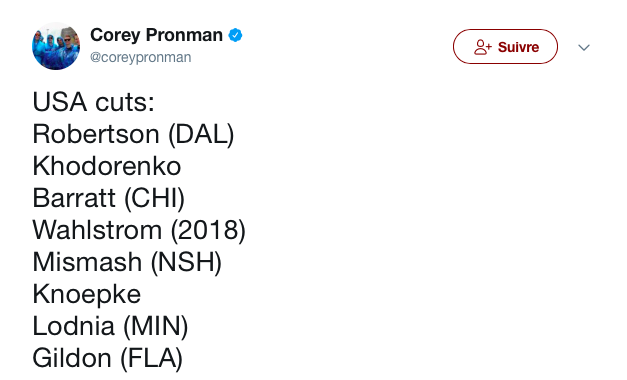Open Corey Pronman's profile picture
This screenshot has width=627, height=380.
[56, 46]
